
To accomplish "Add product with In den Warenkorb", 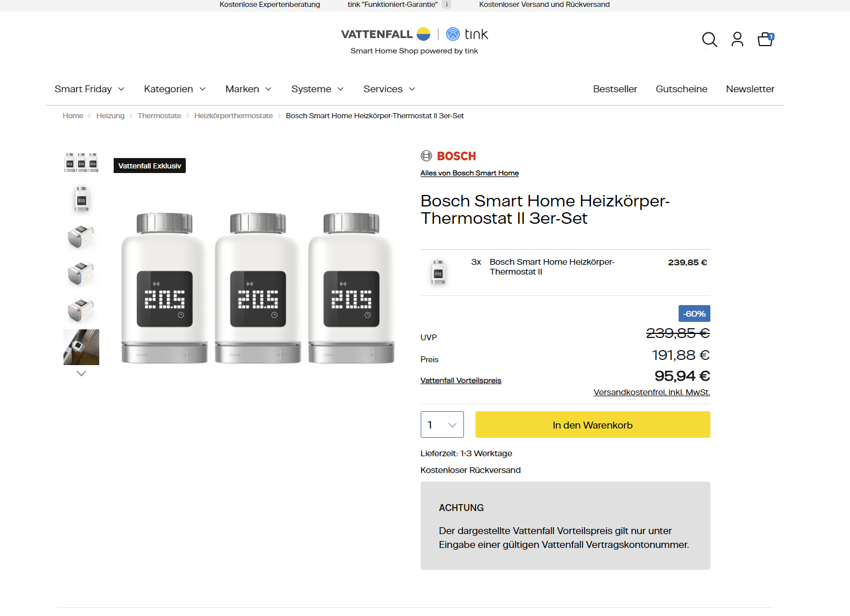I will 593,425.
